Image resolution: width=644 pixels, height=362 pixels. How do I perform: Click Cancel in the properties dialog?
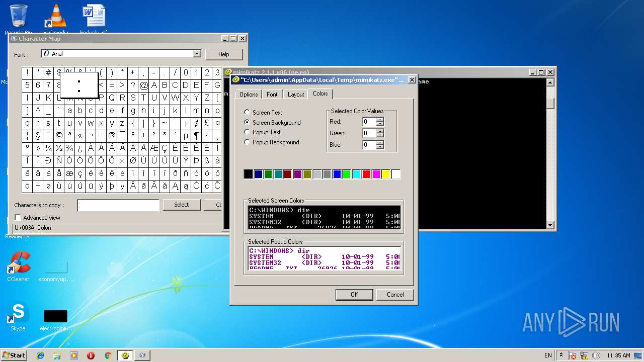pos(395,295)
